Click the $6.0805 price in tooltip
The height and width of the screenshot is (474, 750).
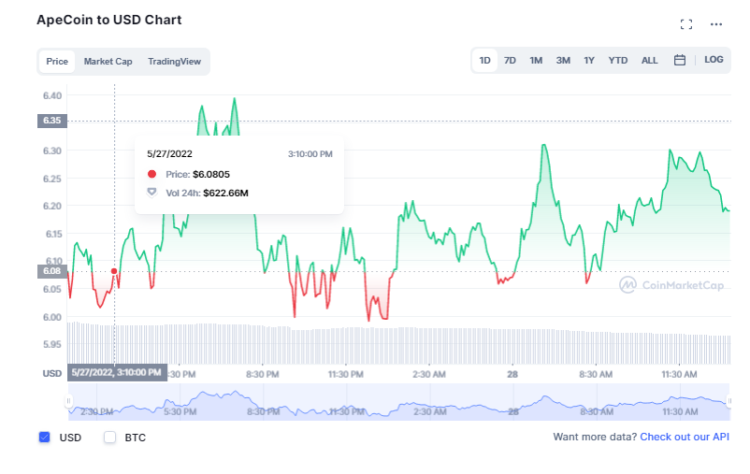tap(211, 175)
